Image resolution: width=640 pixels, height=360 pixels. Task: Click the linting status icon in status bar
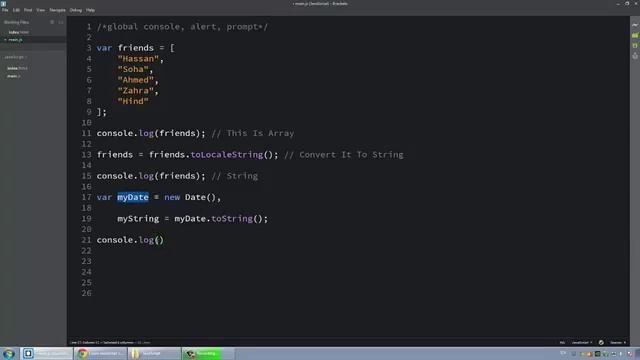point(601,342)
